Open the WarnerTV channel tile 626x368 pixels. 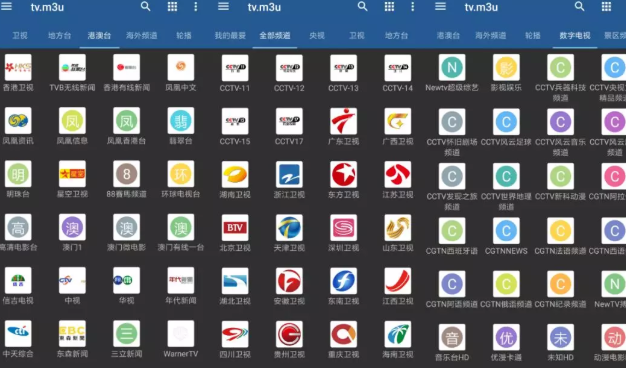point(180,334)
